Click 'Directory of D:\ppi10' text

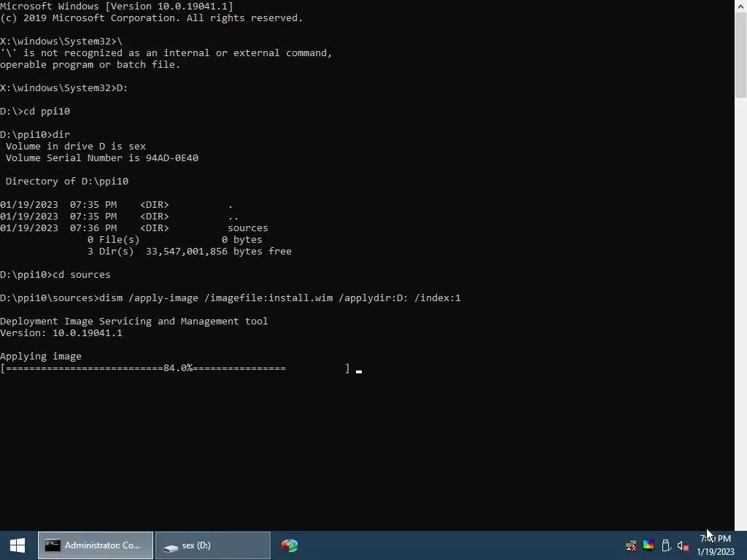coord(66,181)
